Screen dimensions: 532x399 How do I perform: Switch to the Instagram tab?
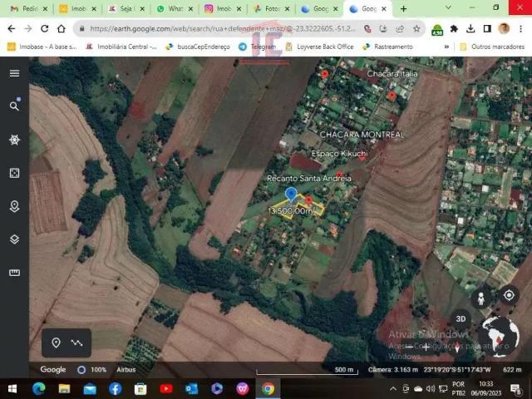223,9
